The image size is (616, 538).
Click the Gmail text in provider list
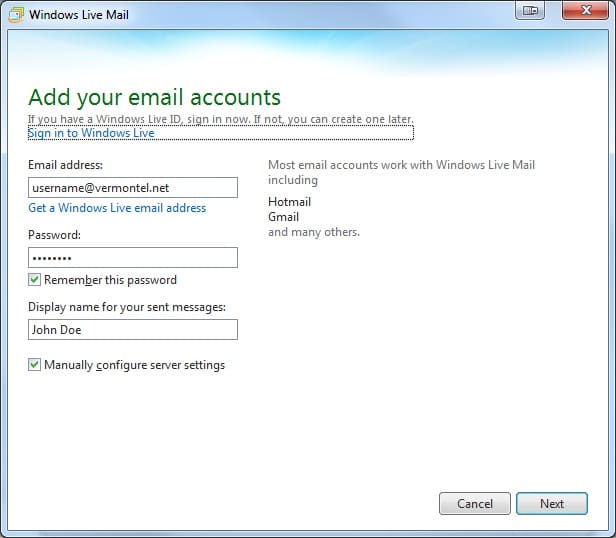284,217
